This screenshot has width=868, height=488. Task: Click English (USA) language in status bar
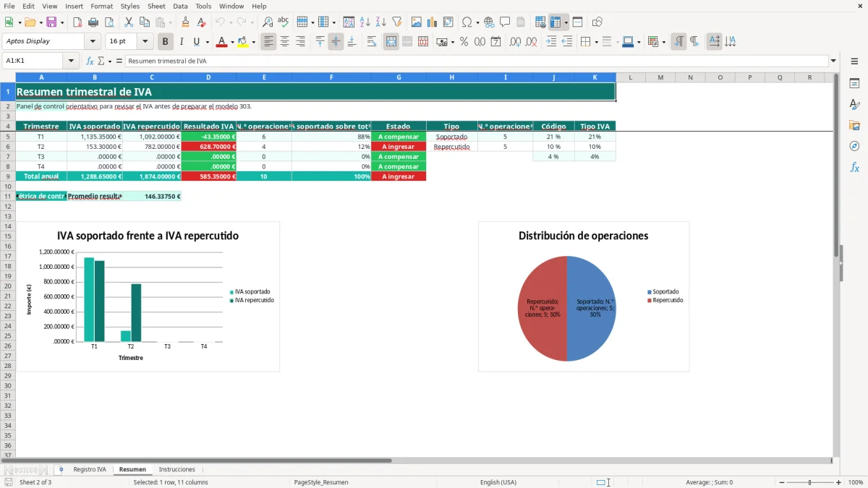498,482
